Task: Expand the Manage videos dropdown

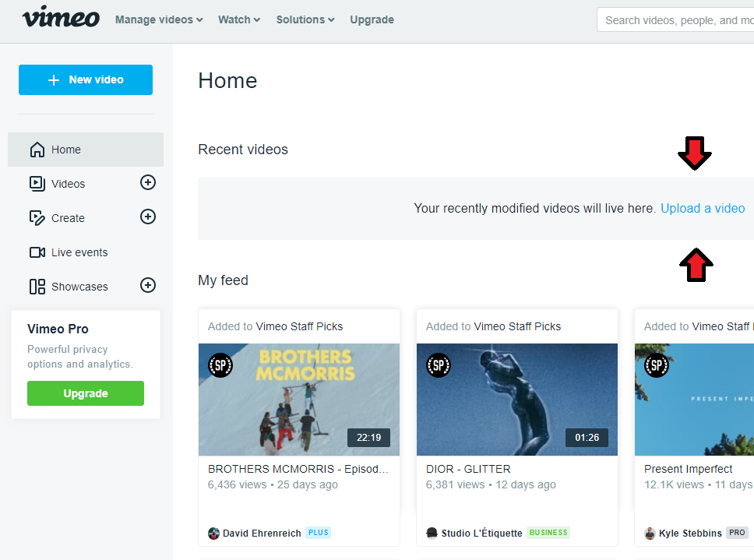Action: click(x=159, y=19)
